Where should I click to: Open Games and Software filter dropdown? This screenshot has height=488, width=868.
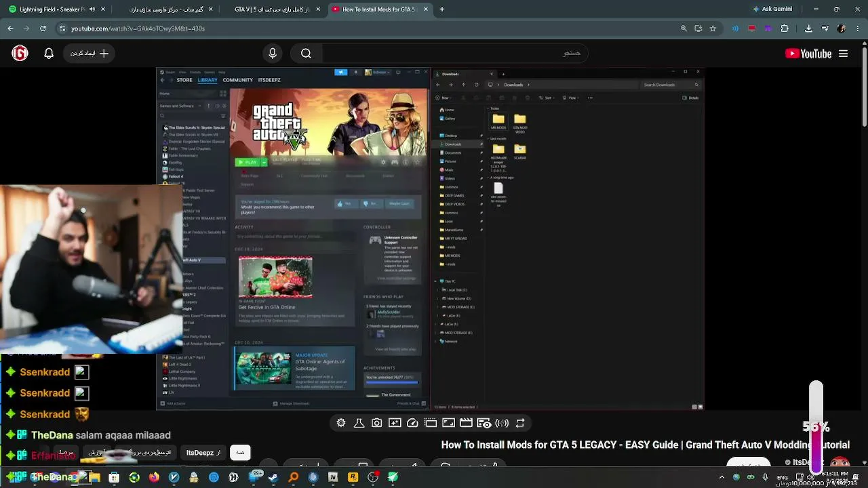click(180, 106)
